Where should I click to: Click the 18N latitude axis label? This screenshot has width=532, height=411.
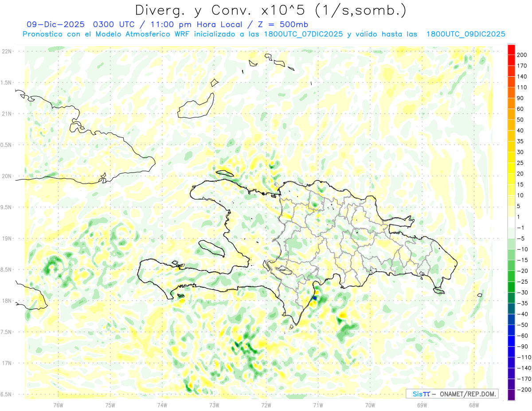point(7,301)
